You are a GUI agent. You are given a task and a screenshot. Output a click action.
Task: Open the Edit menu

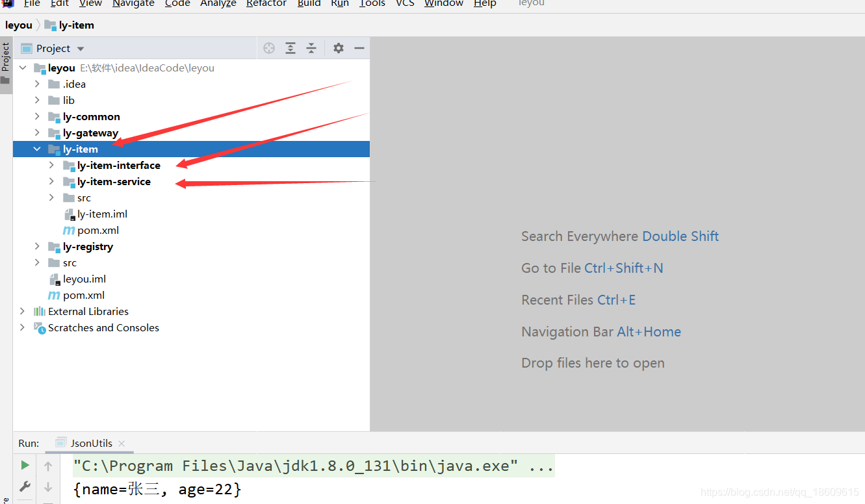[x=60, y=3]
